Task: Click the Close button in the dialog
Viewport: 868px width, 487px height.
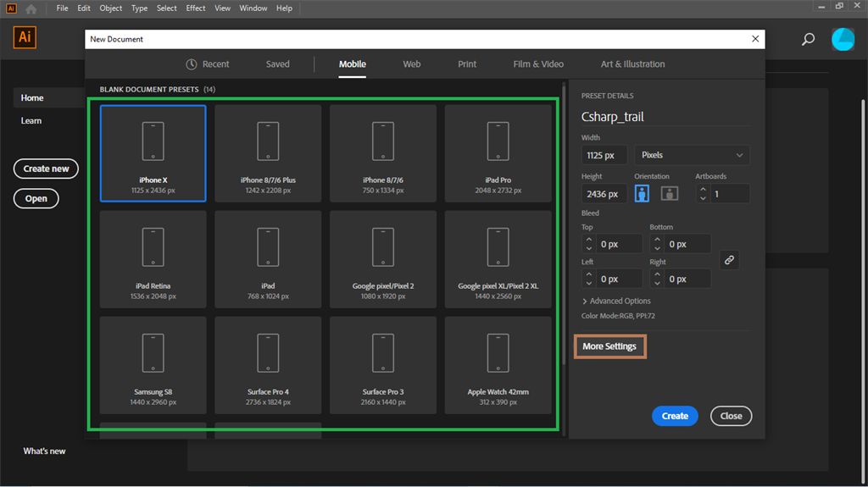Action: (731, 416)
